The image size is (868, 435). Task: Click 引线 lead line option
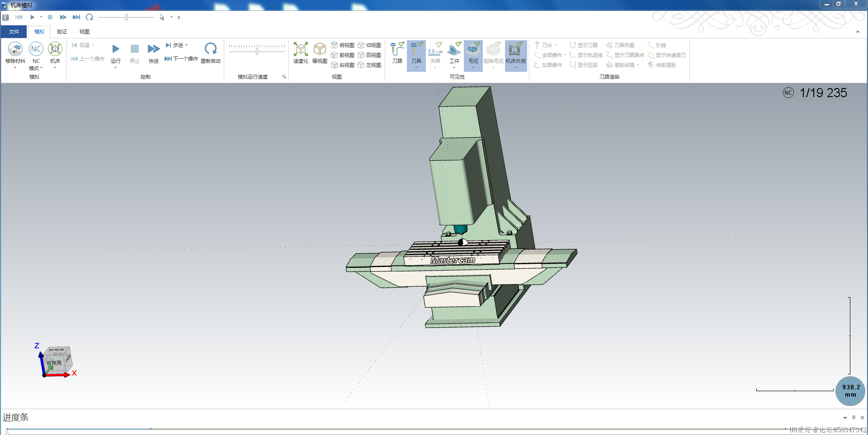657,45
